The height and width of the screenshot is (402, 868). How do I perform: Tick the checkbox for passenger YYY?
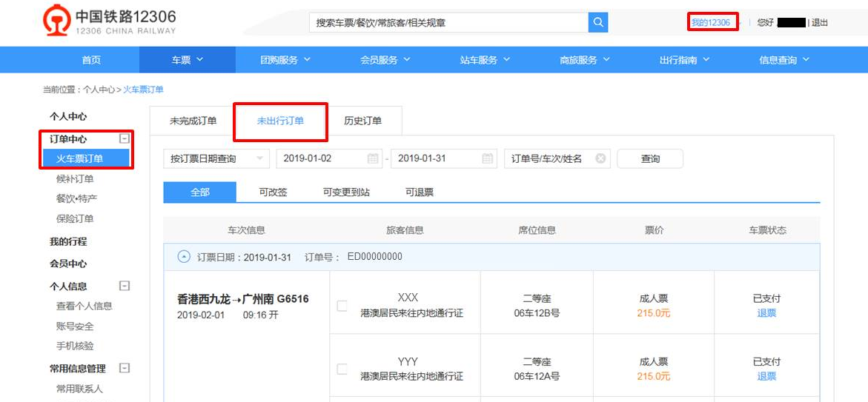(x=342, y=369)
